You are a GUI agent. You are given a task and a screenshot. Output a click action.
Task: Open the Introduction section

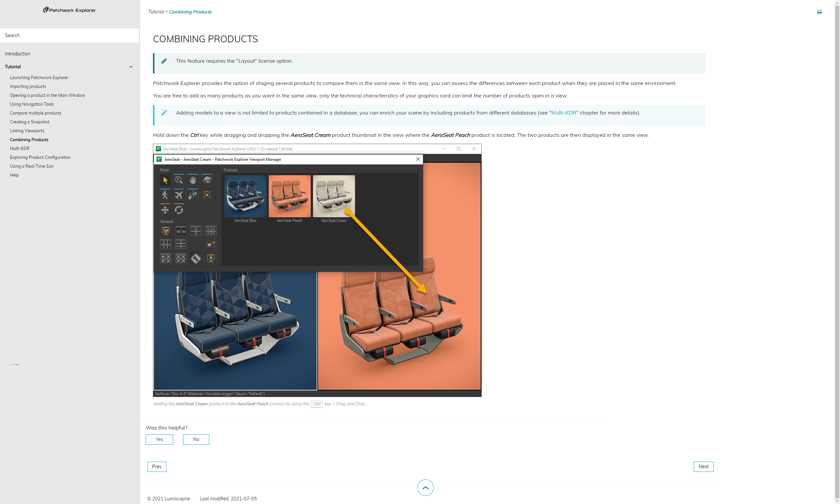pyautogui.click(x=18, y=54)
